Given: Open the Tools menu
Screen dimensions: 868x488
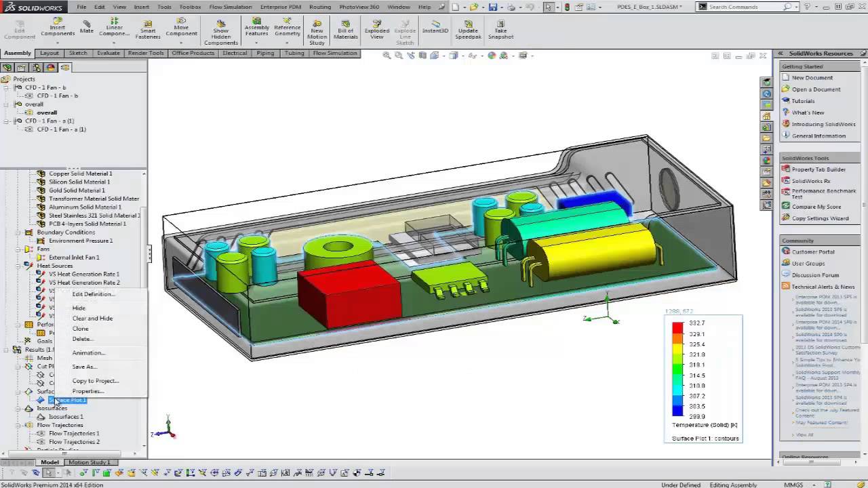Looking at the screenshot, I should 164,7.
